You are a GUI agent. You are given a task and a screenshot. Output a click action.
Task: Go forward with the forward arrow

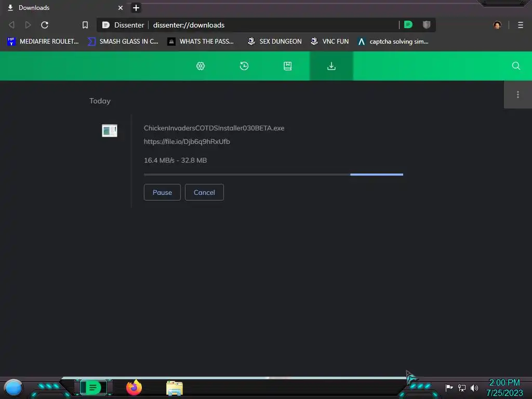coord(28,25)
